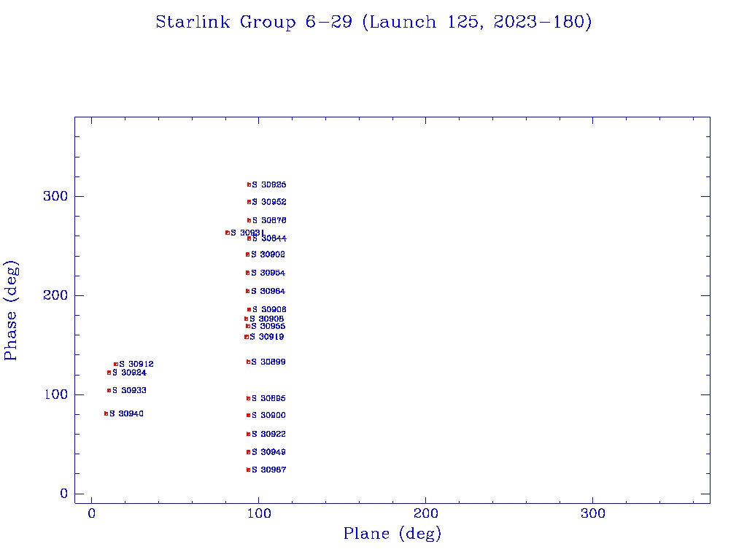Click the red point next to S 30967
The width and height of the screenshot is (747, 560).
point(248,470)
